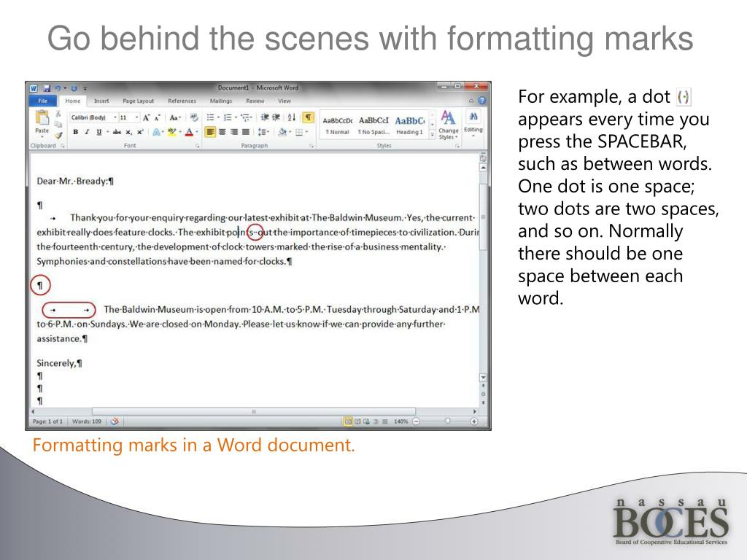Switch to Full Screen Reading view icon

tap(357, 421)
